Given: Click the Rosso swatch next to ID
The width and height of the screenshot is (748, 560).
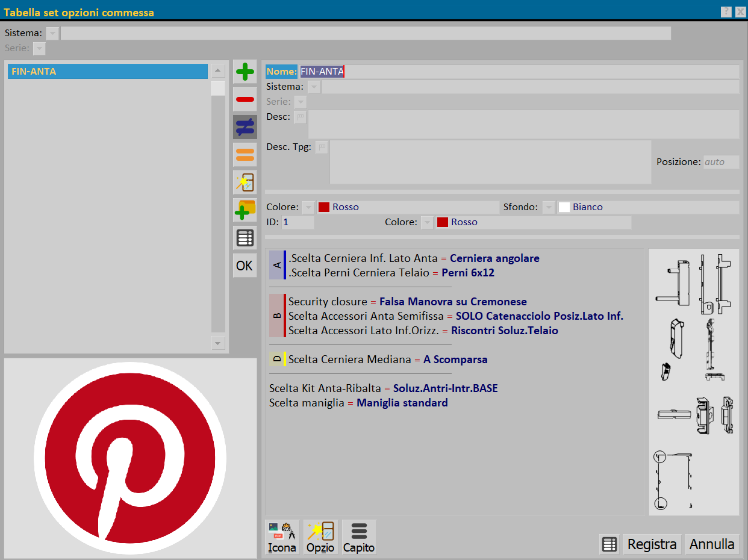Looking at the screenshot, I should pyautogui.click(x=443, y=222).
